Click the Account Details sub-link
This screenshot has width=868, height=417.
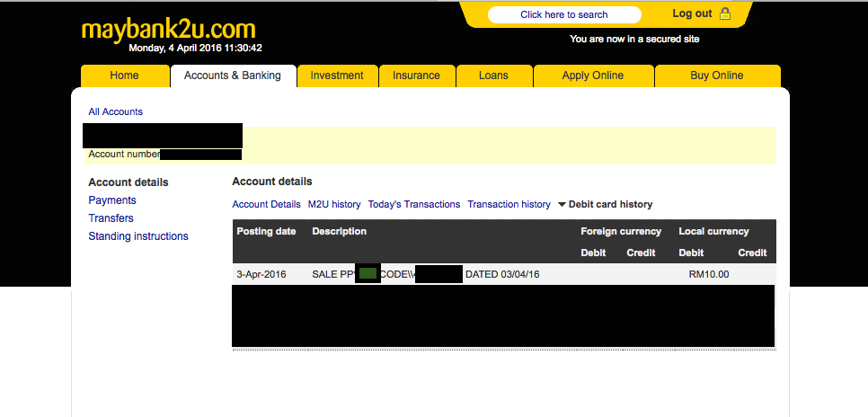tap(266, 204)
